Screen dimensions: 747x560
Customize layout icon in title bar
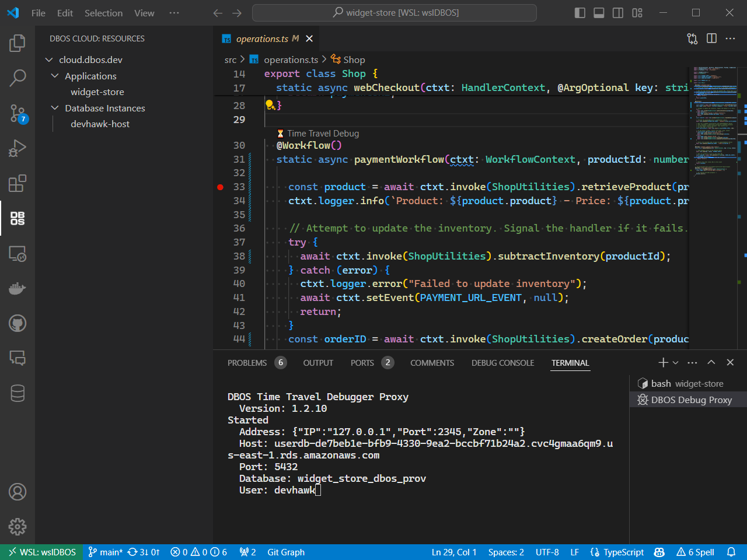click(637, 13)
